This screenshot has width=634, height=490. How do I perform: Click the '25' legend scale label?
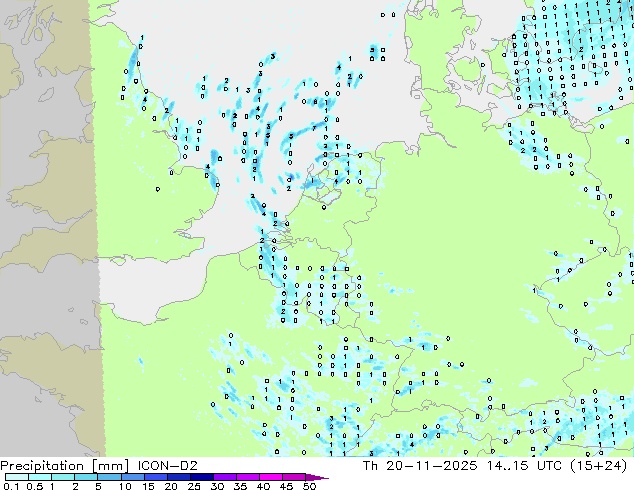194,486
